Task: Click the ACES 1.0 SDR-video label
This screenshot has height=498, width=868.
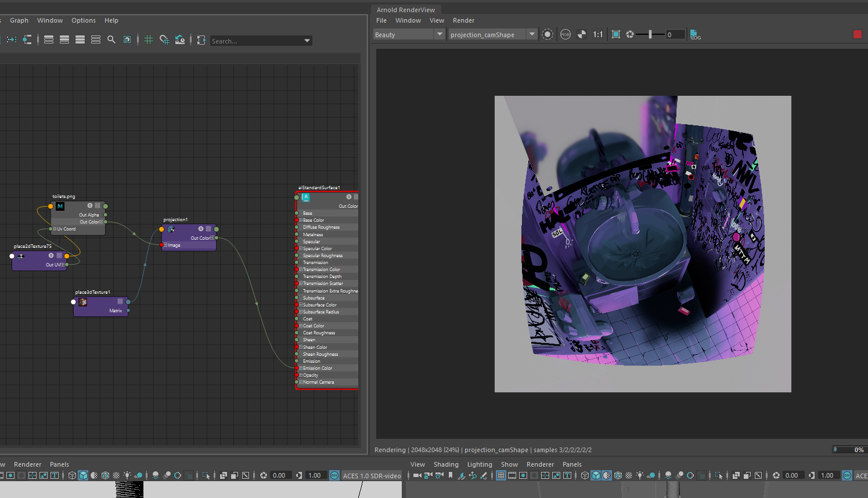Action: point(372,475)
